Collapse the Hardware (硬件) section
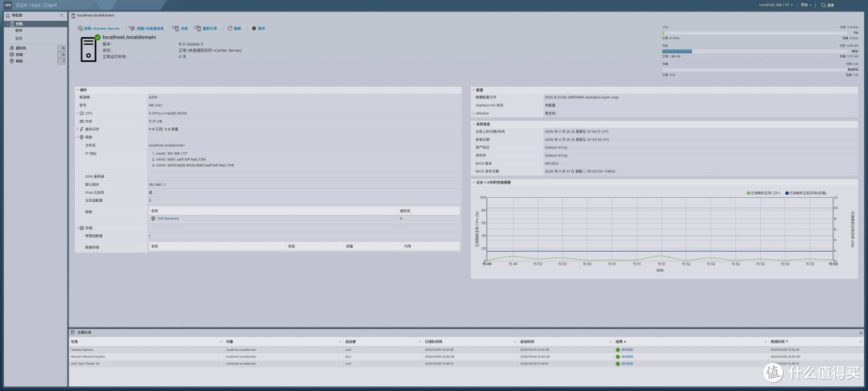This screenshot has height=391, width=868. coord(78,90)
